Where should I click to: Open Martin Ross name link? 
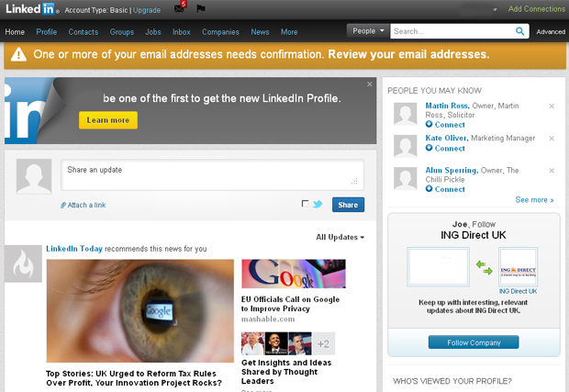(448, 106)
